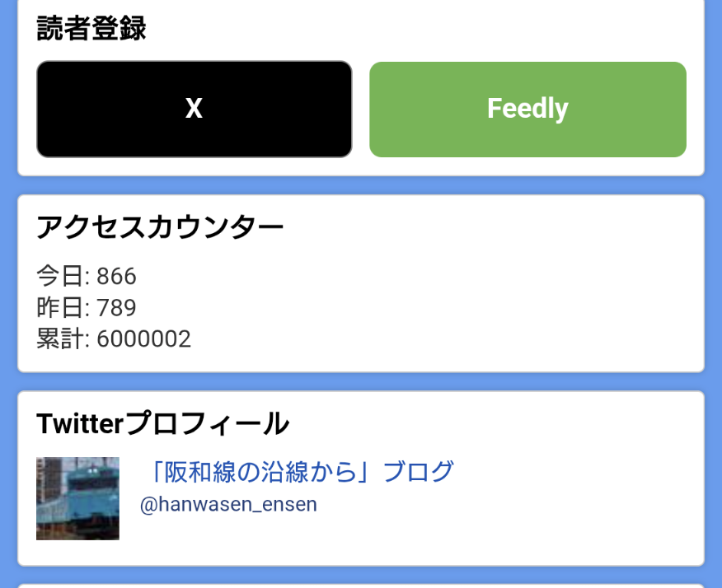722x588 pixels.
Task: Click the @hanwasen_ensen handle
Action: tap(228, 504)
